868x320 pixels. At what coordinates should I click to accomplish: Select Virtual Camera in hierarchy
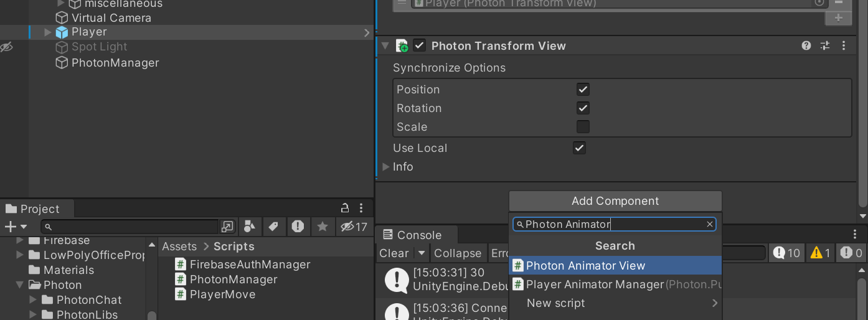point(111,17)
